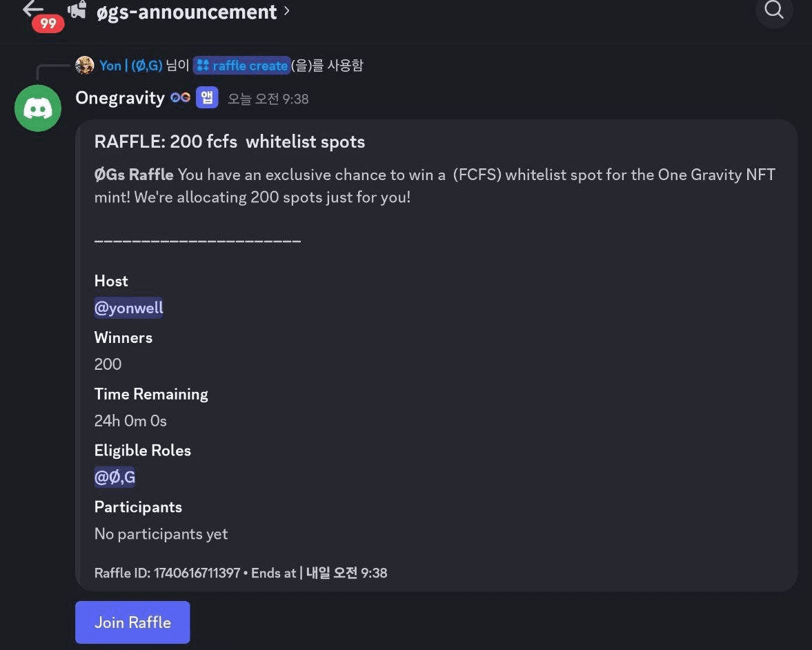
Task: Click the @Ø,G eligible role mention
Action: (115, 477)
